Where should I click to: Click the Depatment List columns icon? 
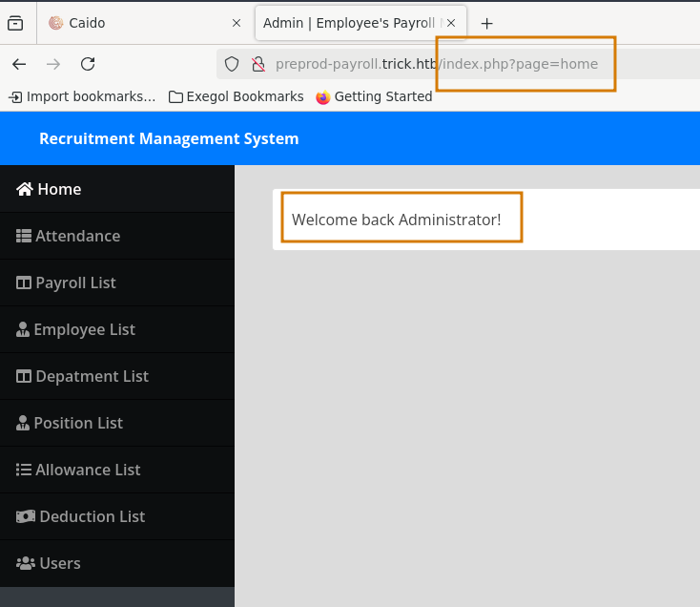[x=24, y=376]
